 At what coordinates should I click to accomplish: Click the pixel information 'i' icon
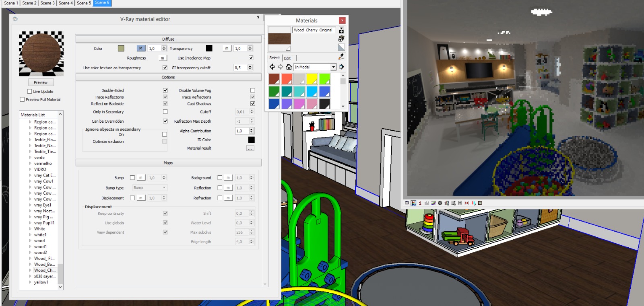tap(420, 203)
